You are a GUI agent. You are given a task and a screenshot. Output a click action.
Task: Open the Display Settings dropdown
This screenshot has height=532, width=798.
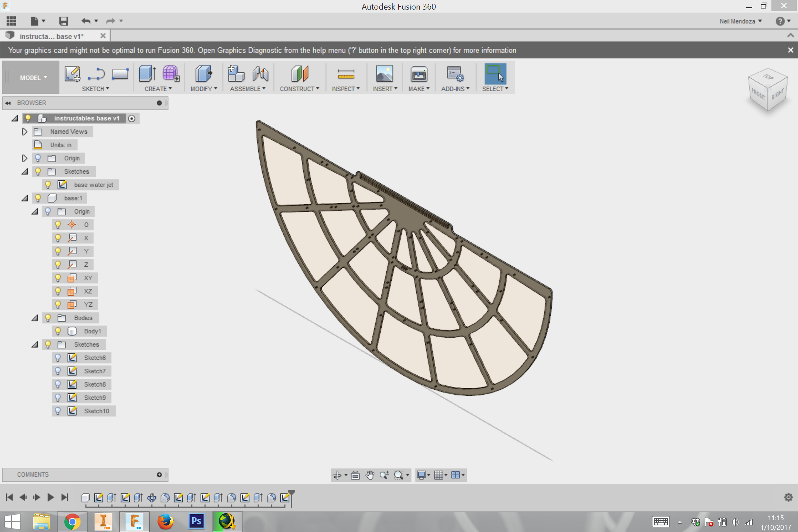[x=423, y=475]
